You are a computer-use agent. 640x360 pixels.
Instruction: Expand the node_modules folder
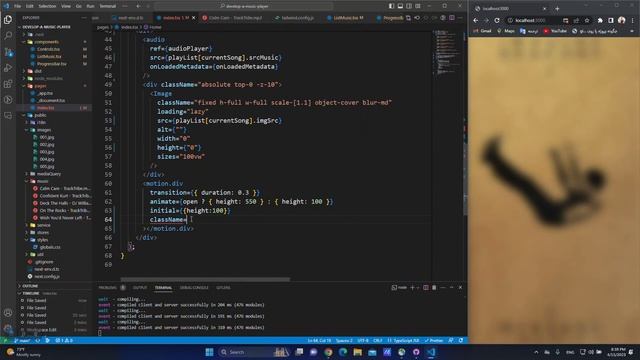(48, 78)
